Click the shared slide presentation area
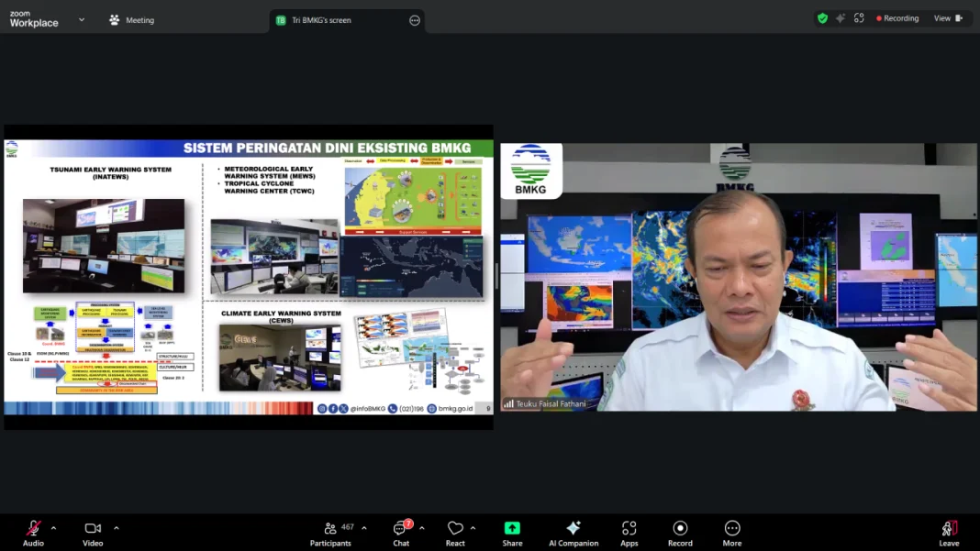The height and width of the screenshot is (551, 980). click(x=248, y=277)
